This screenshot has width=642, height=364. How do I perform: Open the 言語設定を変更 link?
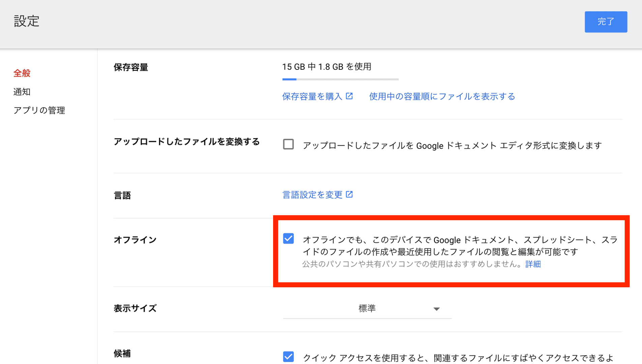(312, 195)
